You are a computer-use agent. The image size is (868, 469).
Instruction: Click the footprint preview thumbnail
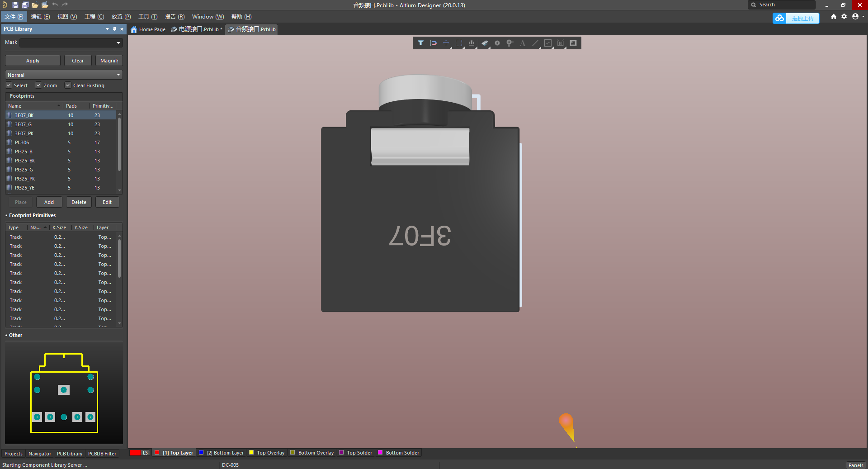(x=64, y=393)
